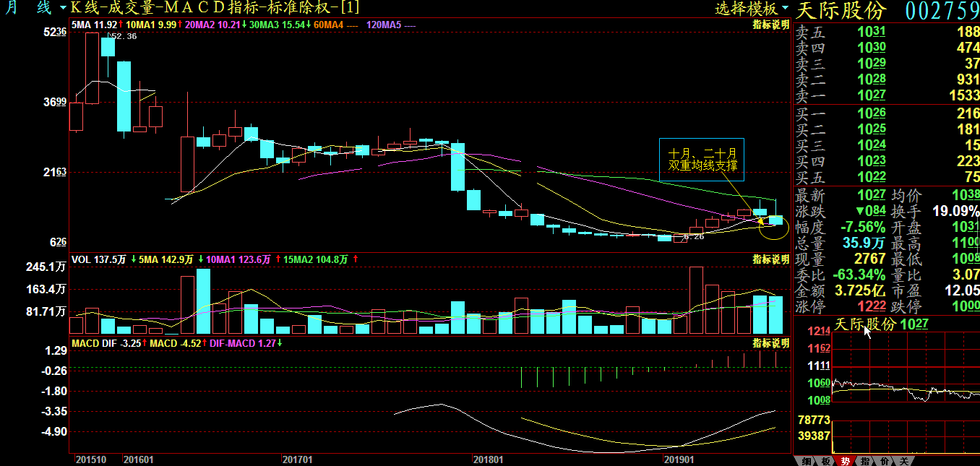Click the 最新 price value 1027

click(871, 195)
